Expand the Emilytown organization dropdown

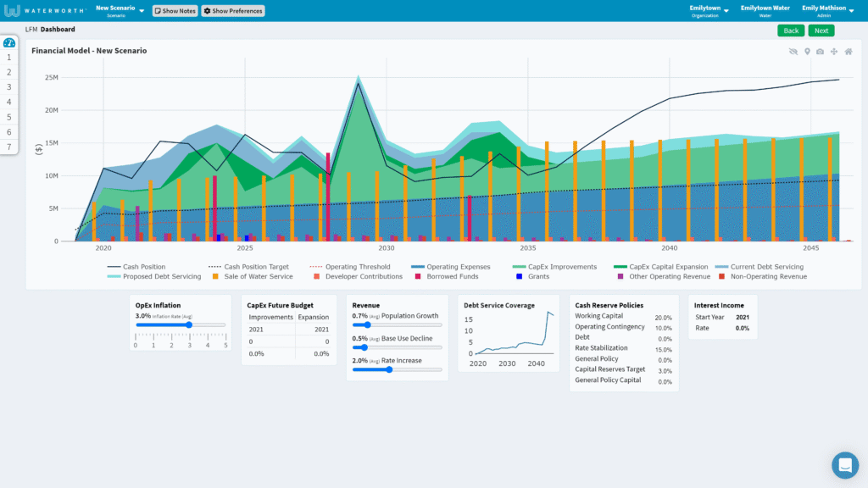point(709,10)
